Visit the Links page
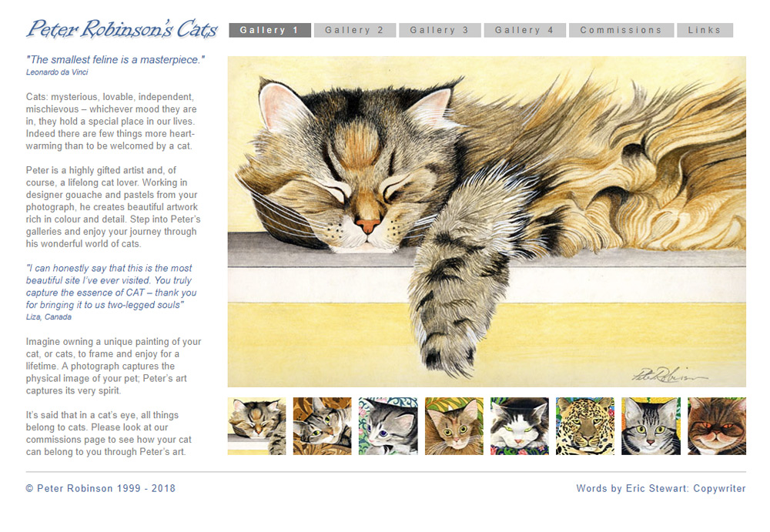 [705, 30]
